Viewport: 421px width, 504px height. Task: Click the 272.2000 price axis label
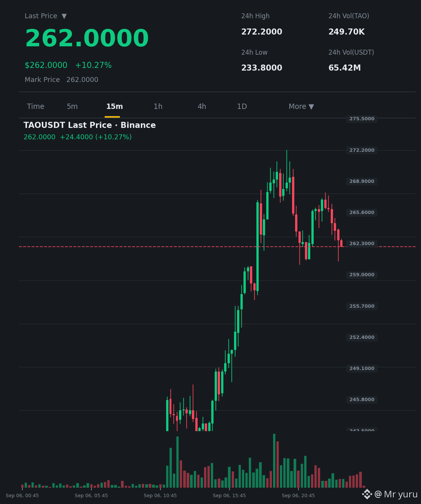point(362,150)
